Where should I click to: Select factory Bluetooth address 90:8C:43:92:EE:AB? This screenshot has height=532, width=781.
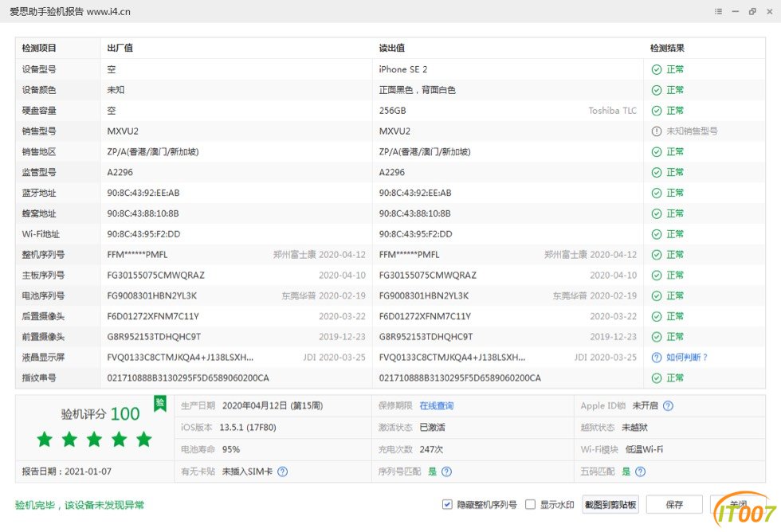(143, 193)
